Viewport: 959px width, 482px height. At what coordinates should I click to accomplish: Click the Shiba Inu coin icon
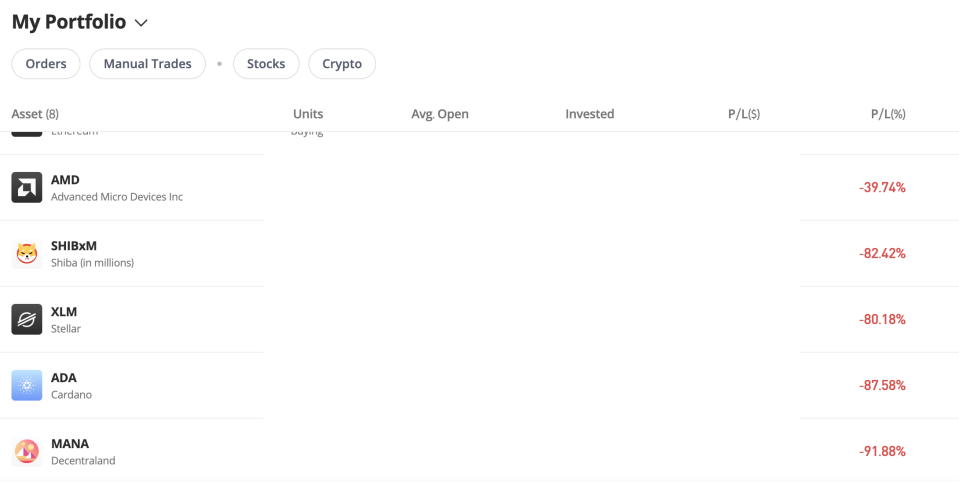point(27,253)
